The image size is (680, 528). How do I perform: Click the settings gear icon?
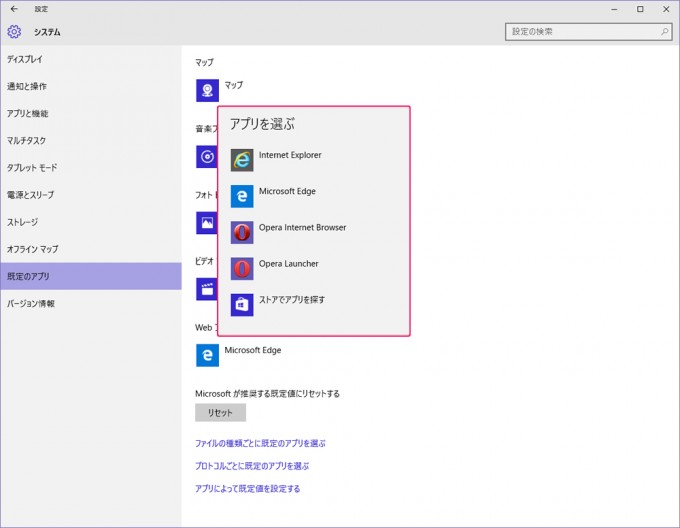click(x=14, y=32)
